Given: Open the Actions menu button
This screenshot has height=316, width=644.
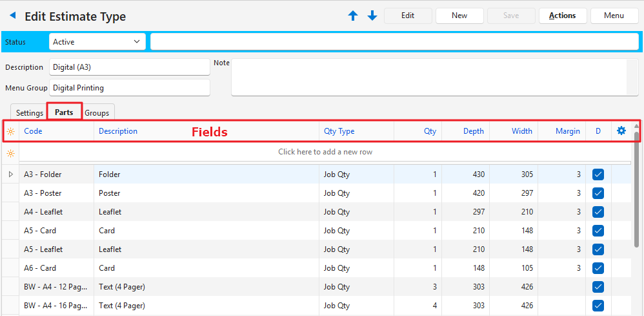Looking at the screenshot, I should [562, 16].
